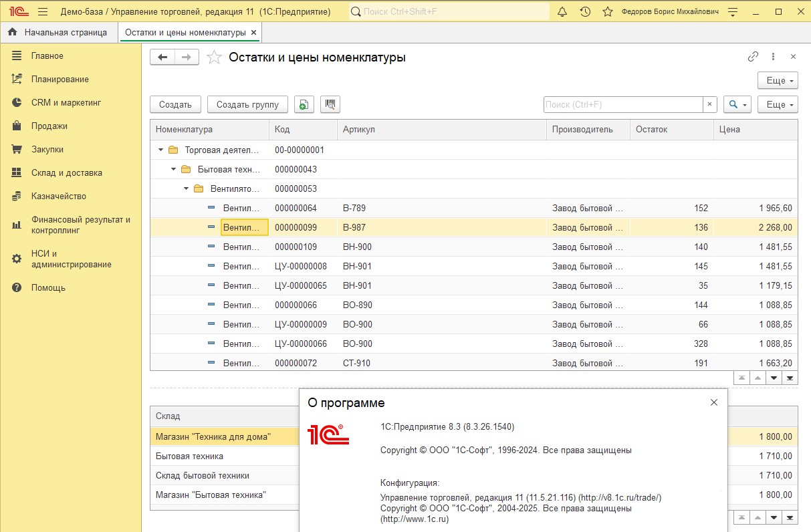Viewport: 811px width, 532px height.
Task: Open the main hamburger menu beside the 1C logo
Action: click(x=43, y=11)
